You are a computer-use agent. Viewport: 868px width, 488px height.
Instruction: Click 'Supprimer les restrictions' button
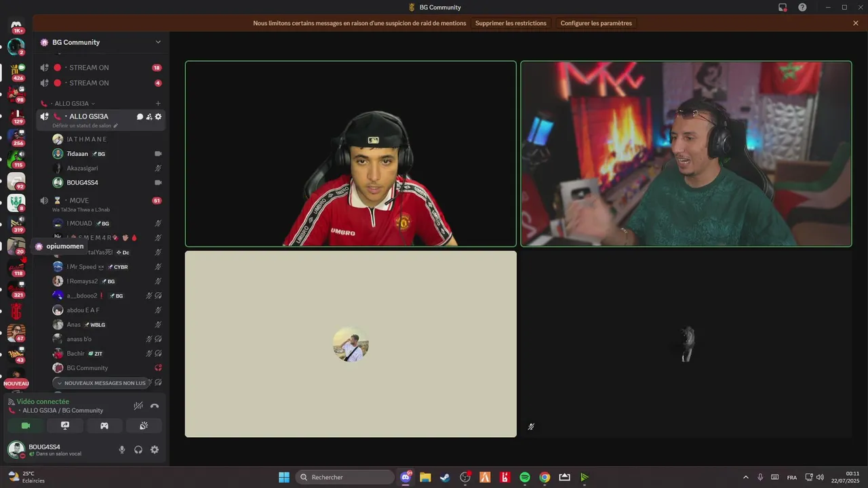click(511, 23)
